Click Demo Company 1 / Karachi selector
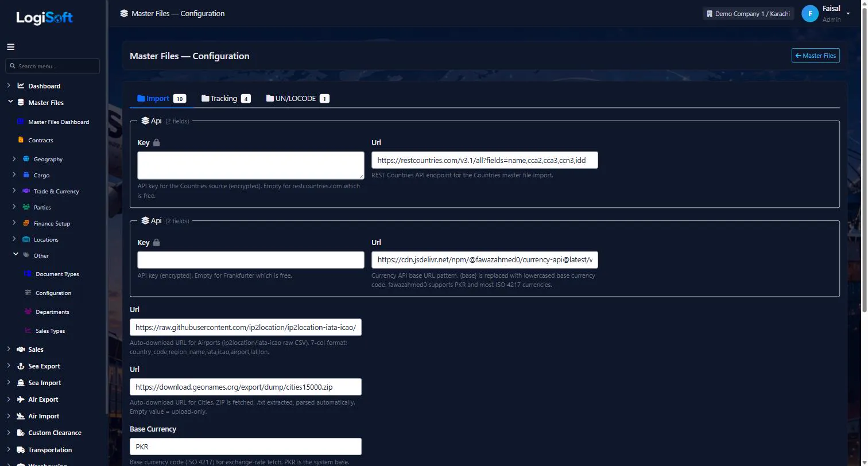Viewport: 868px width, 466px height. 748,14
